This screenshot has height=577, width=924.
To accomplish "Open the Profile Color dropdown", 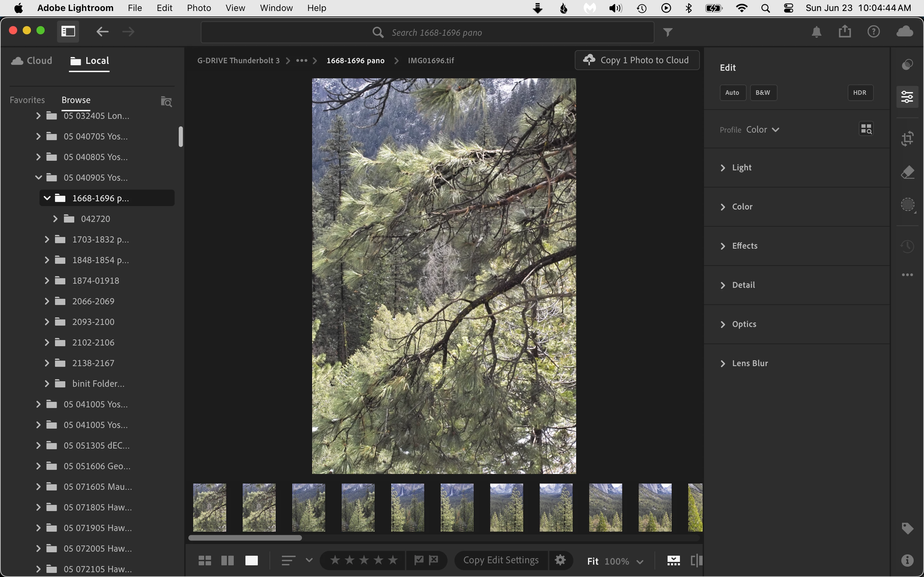I will [x=762, y=130].
